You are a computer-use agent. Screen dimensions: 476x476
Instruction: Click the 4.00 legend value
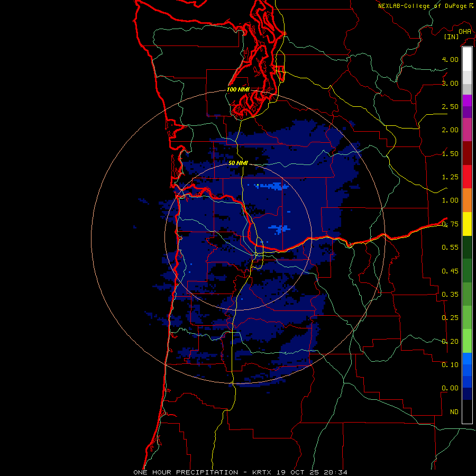450,59
